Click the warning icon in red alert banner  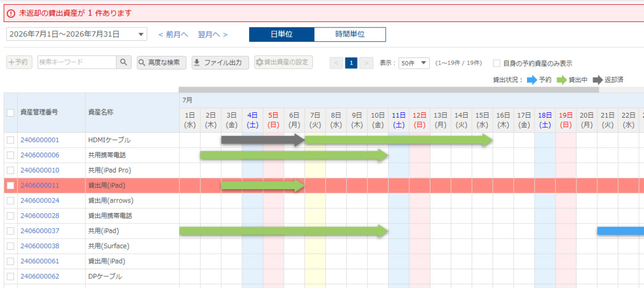(11, 13)
